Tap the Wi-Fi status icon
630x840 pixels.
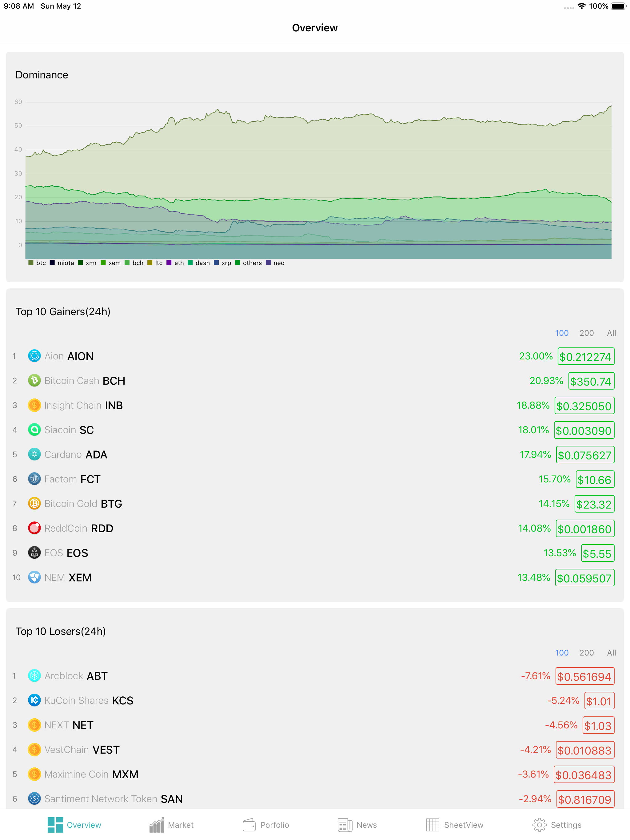[x=581, y=6]
